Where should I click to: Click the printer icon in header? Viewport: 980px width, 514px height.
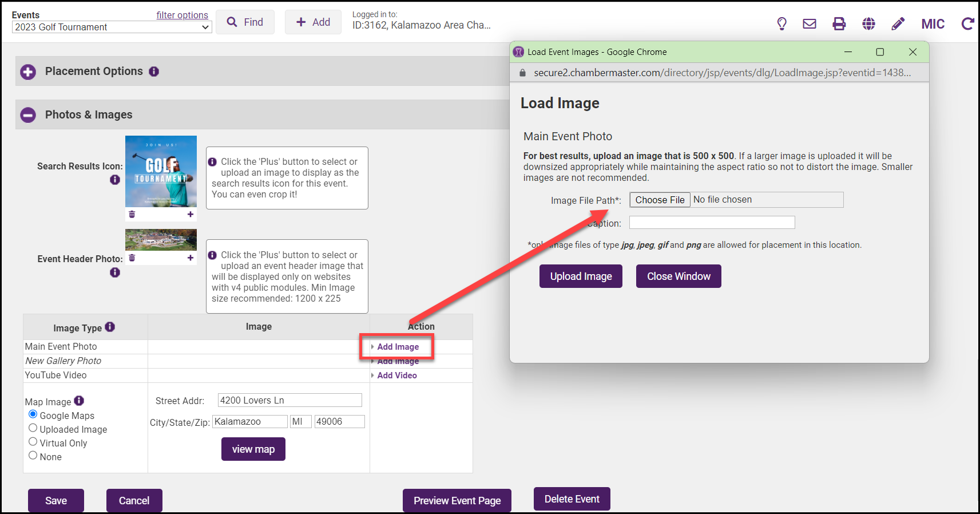click(839, 23)
